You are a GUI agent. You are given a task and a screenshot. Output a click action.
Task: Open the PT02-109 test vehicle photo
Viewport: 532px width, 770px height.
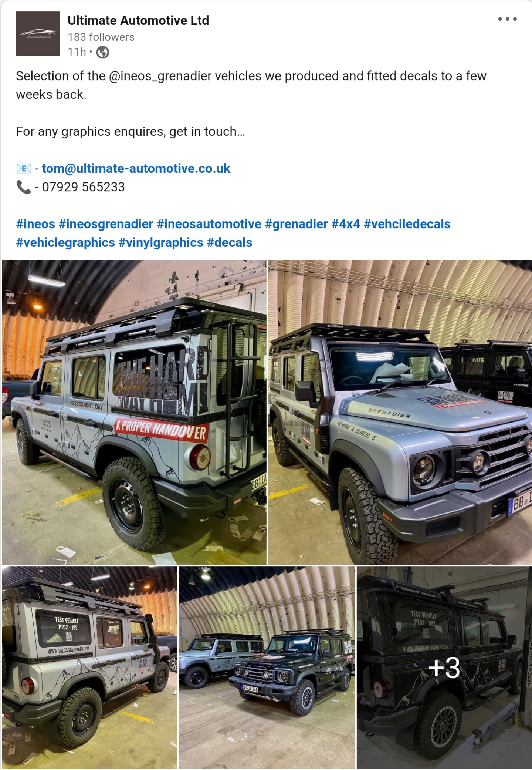(x=90, y=668)
